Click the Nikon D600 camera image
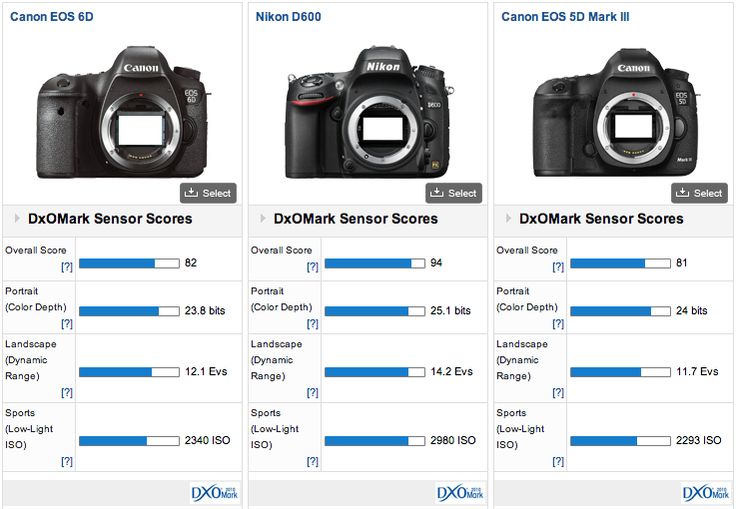The width and height of the screenshot is (736, 509). pyautogui.click(x=370, y=112)
